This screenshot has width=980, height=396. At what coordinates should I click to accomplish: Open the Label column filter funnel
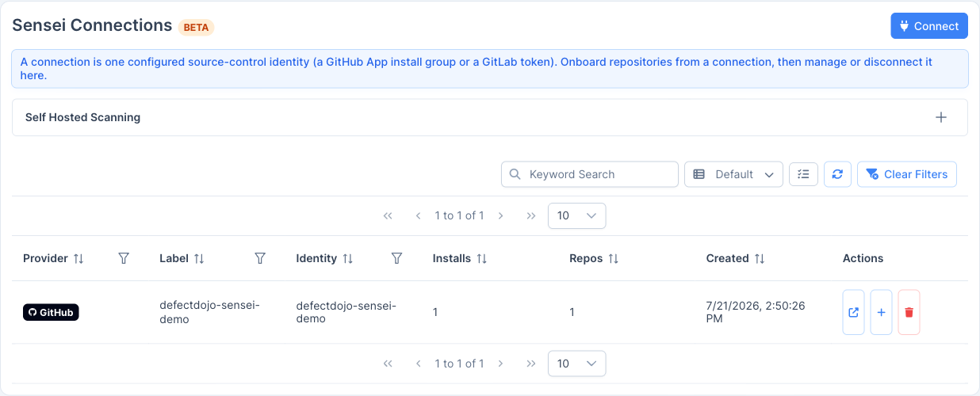pyautogui.click(x=260, y=258)
